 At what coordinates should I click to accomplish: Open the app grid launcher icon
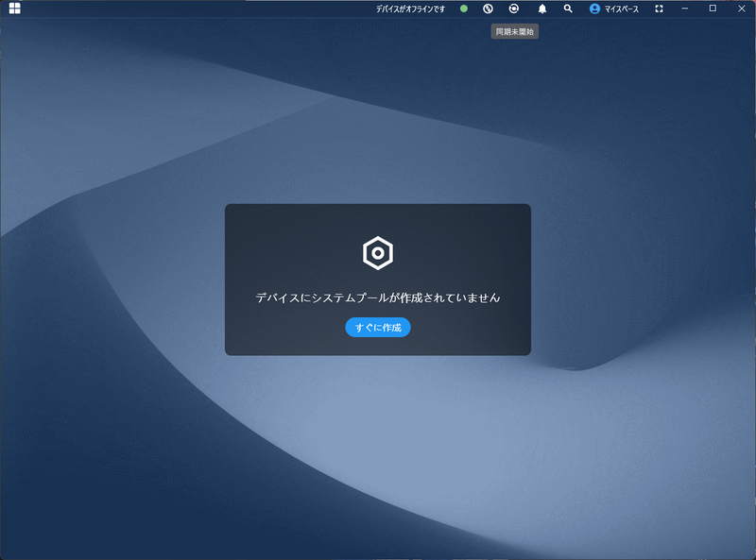(14, 8)
